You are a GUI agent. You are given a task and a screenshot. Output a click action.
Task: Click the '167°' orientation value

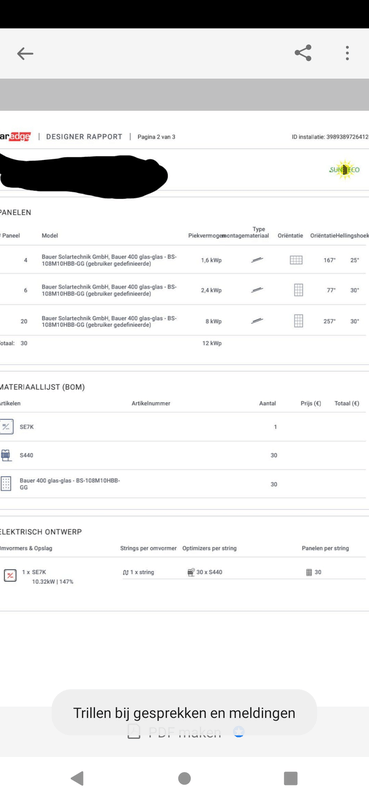(330, 260)
